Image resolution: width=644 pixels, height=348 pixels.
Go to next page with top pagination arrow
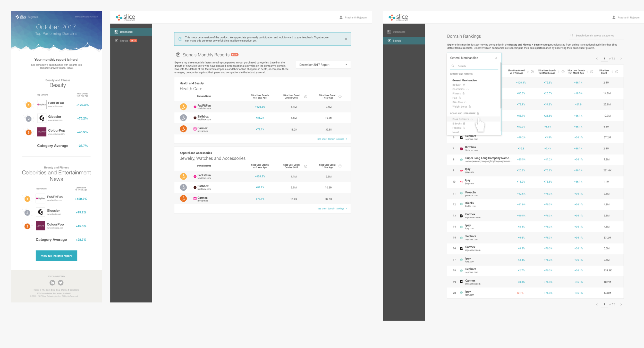[621, 59]
